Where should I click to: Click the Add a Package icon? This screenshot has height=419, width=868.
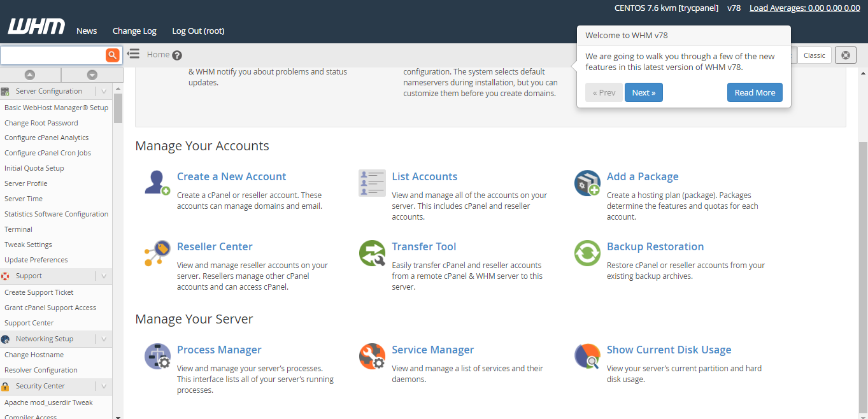click(x=587, y=183)
